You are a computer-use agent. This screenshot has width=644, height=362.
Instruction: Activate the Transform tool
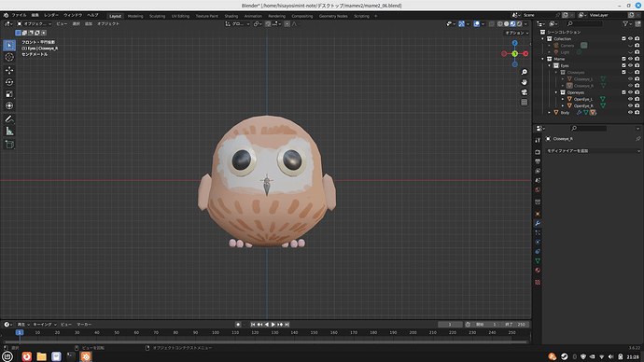click(9, 105)
